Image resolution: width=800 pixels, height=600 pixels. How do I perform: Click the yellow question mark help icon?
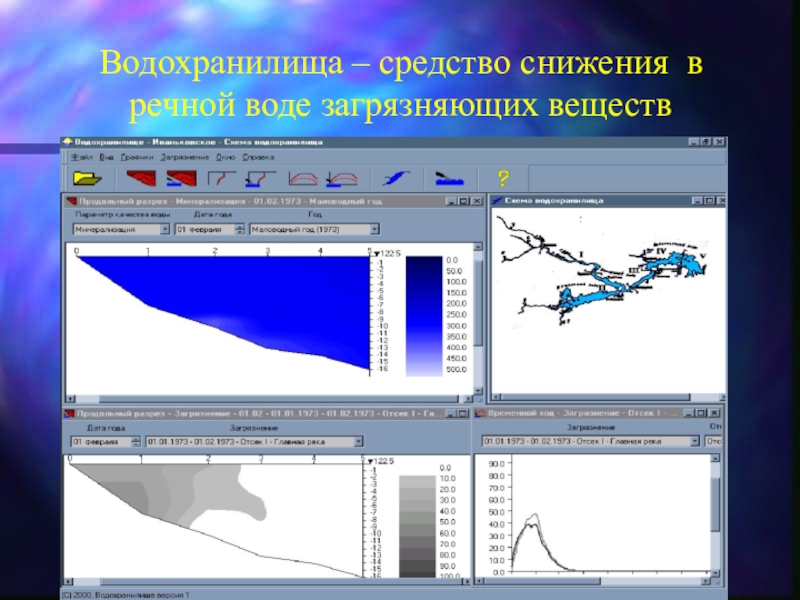pos(503,178)
